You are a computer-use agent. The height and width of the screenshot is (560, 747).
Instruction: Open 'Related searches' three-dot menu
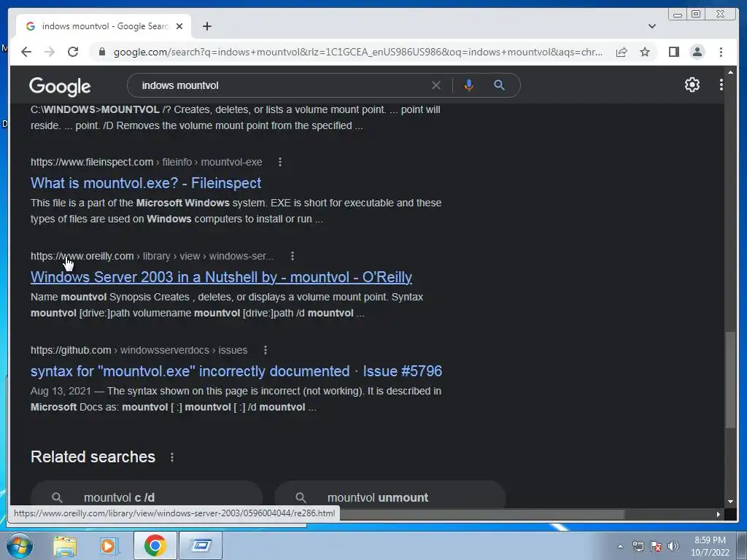[x=172, y=457]
